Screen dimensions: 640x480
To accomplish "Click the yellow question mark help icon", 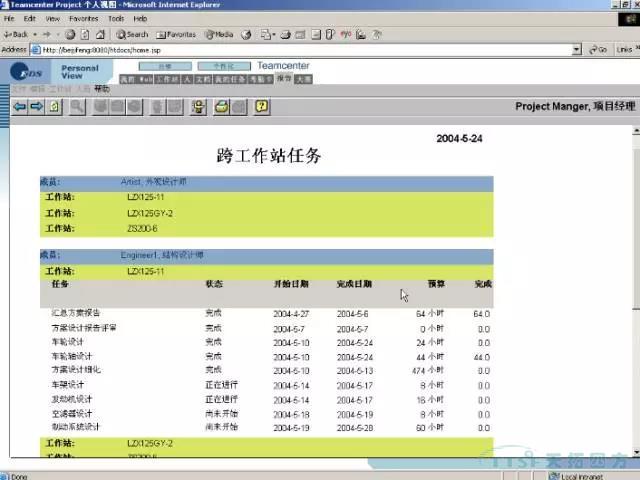I will 262,106.
